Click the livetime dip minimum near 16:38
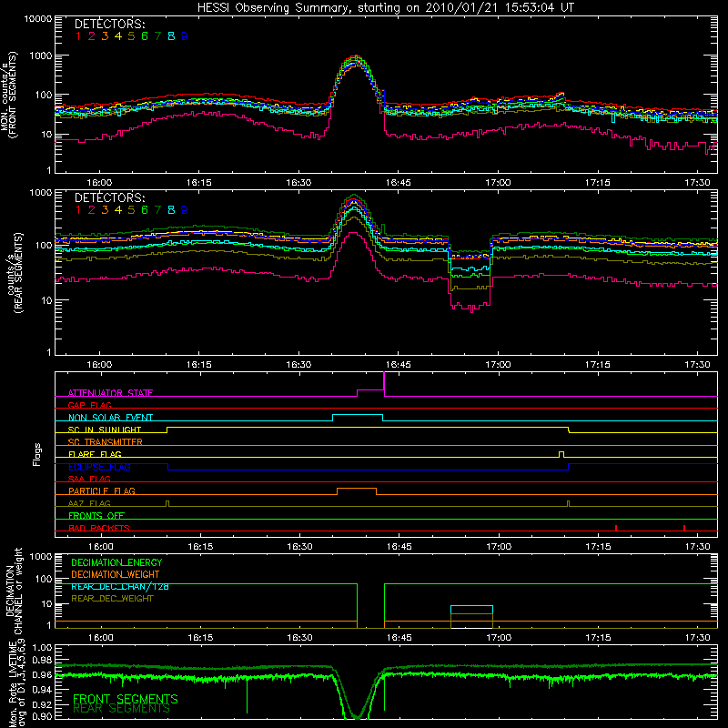Image resolution: width=728 pixels, height=728 pixels. pos(357,717)
